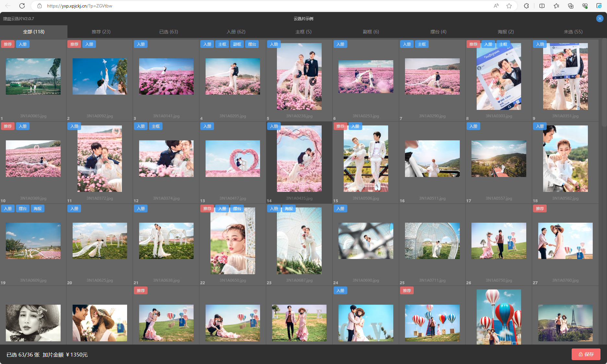Toggle 摆台 tag on photo 3N1A0205.jpg
Viewport: 607px width, 364px height.
(252, 44)
